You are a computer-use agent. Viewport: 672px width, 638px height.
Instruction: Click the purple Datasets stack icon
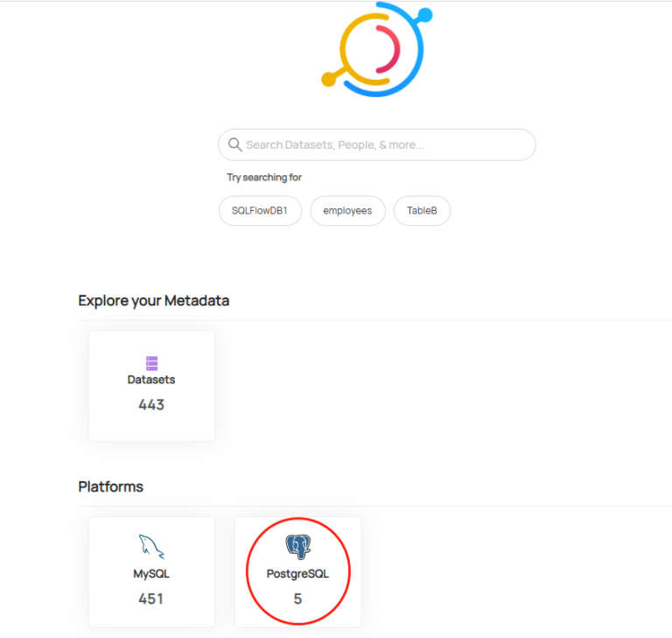click(x=151, y=362)
